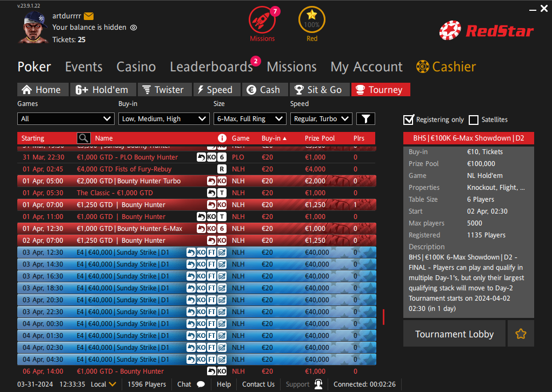Open Chat speech bubble icon
The width and height of the screenshot is (552, 392).
(x=201, y=384)
